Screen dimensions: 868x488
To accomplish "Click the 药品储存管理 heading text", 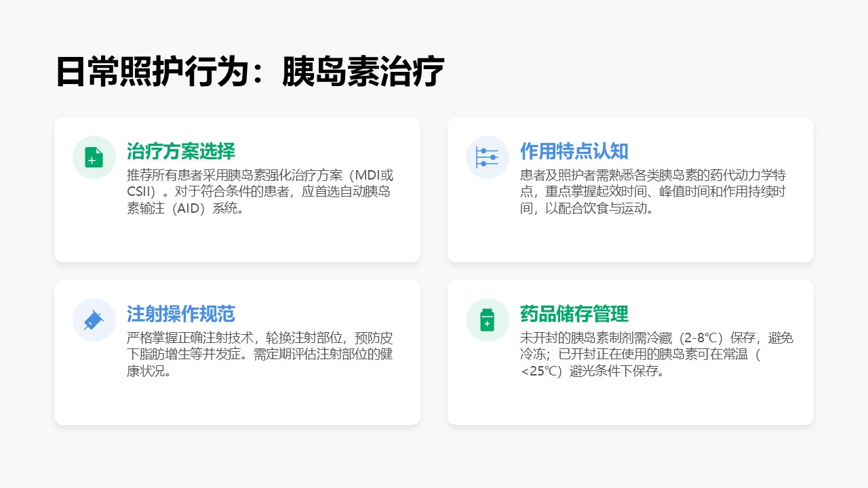I will (x=574, y=314).
